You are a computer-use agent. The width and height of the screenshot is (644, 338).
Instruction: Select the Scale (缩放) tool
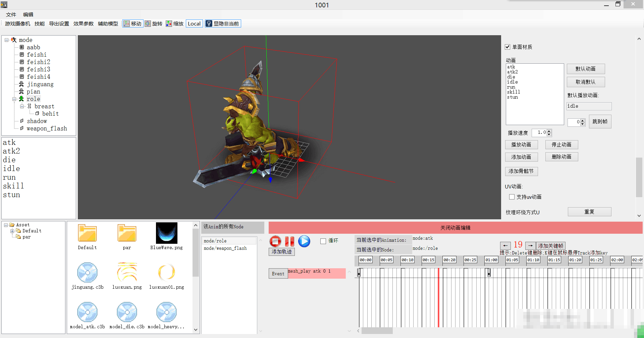click(175, 23)
